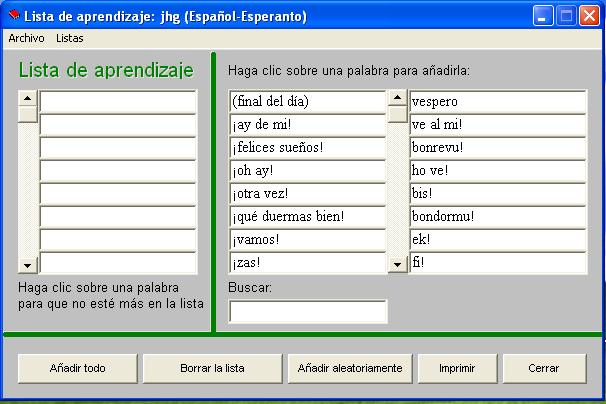Click the Esperanto phrase "ho ve!"
The image size is (606, 404).
click(498, 171)
